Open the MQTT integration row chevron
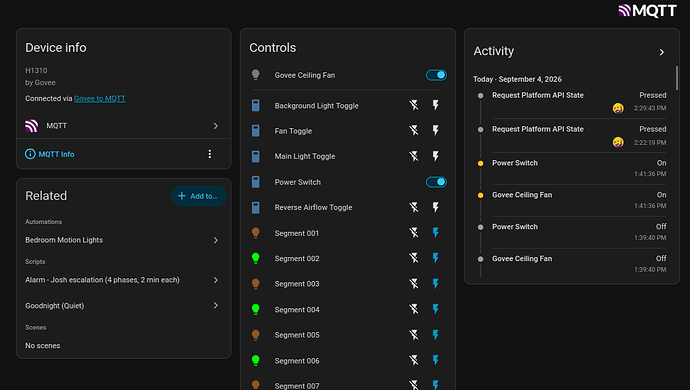 point(216,126)
